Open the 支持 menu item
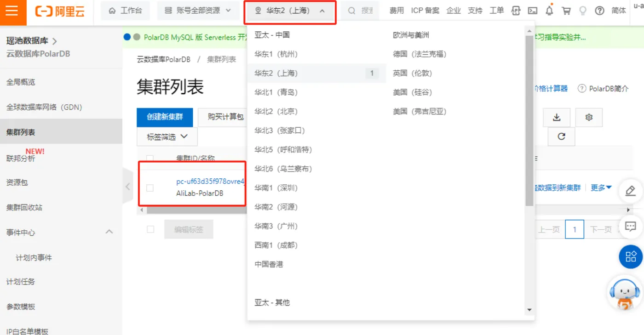This screenshot has height=335, width=644. [475, 11]
